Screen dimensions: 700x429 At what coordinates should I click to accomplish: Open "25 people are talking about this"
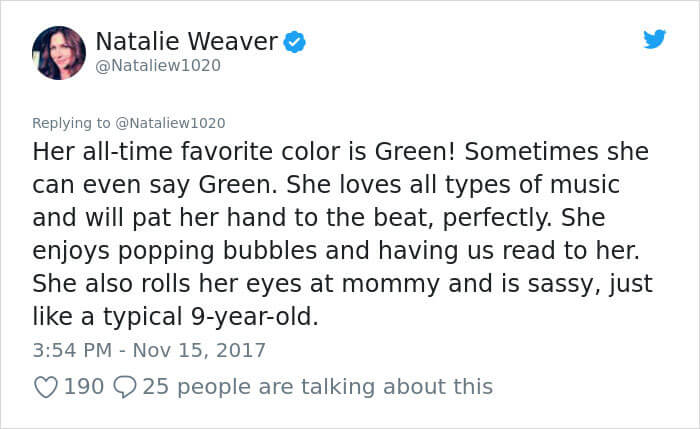tap(318, 386)
